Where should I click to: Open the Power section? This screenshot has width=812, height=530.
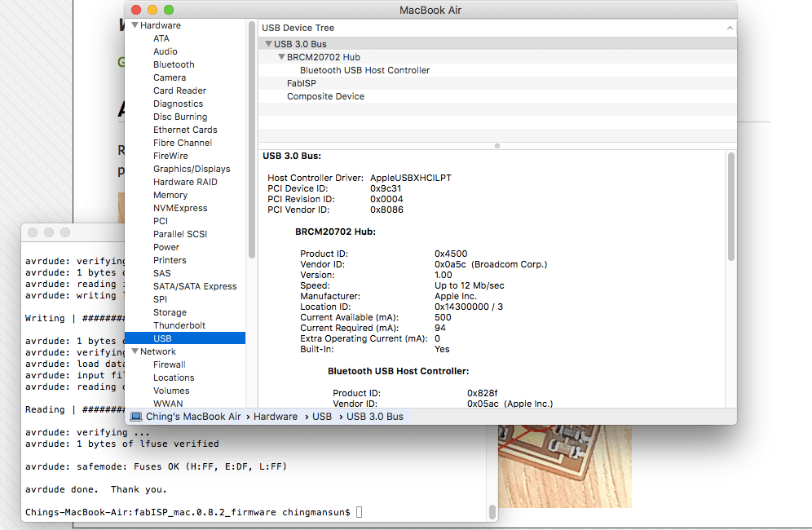[165, 247]
